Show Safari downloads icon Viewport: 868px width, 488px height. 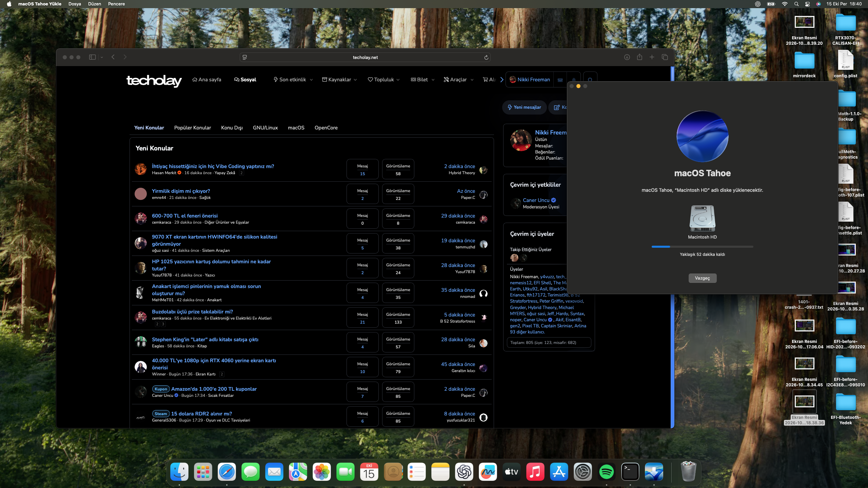[627, 57]
